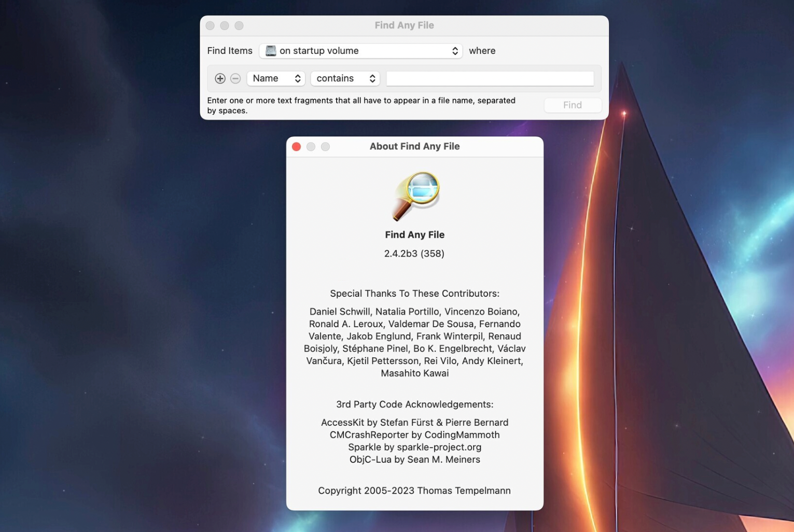794x532 pixels.
Task: Click the 'ObjC-Lua by Sean M. Meiners' line
Action: 415,459
